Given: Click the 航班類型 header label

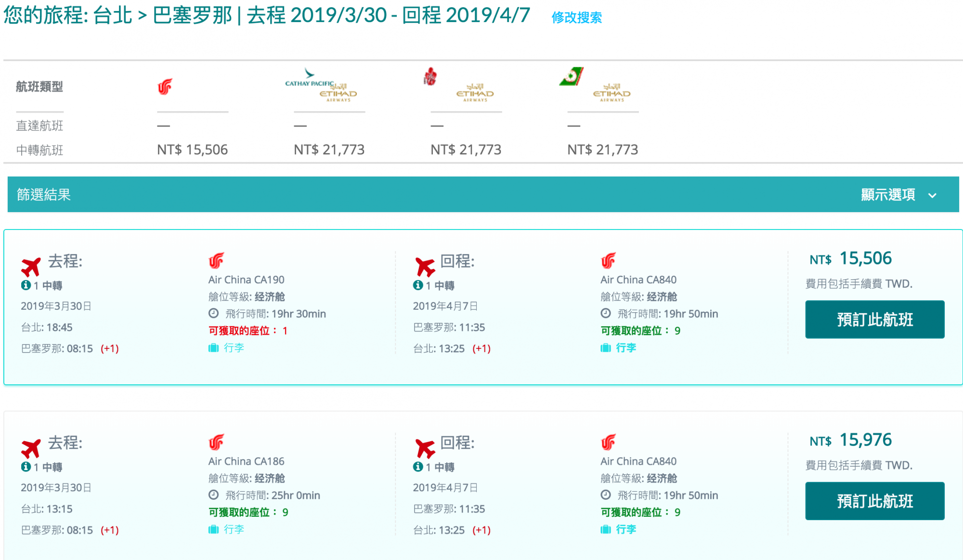Looking at the screenshot, I should (x=39, y=87).
